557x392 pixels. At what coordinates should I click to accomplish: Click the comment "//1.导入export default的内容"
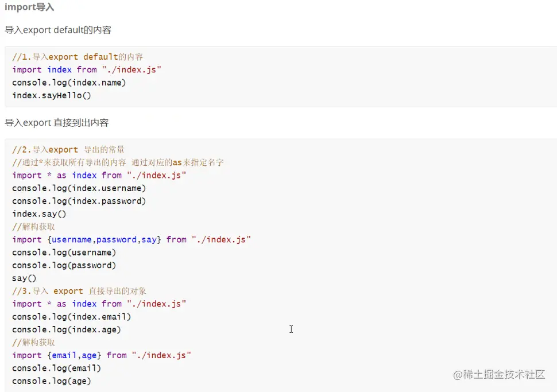tap(78, 57)
